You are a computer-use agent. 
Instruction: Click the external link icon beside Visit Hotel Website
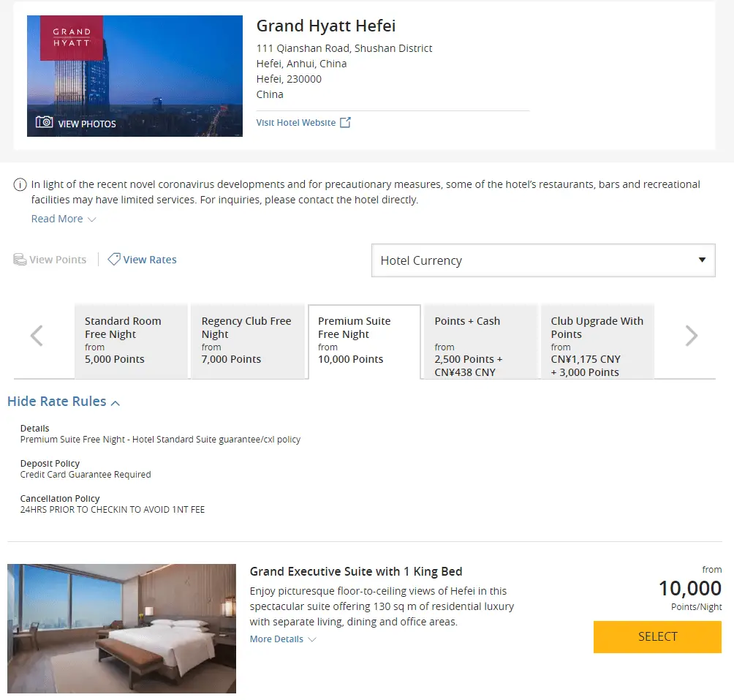point(346,123)
